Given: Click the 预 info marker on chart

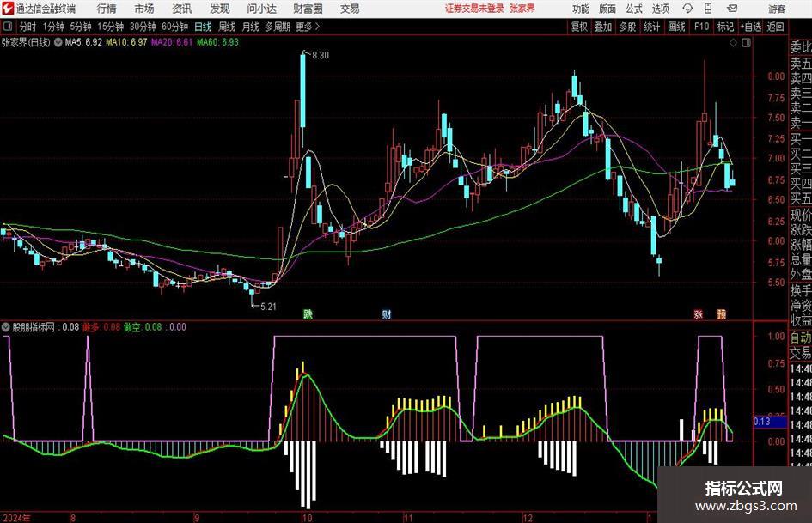Looking at the screenshot, I should coord(722,313).
